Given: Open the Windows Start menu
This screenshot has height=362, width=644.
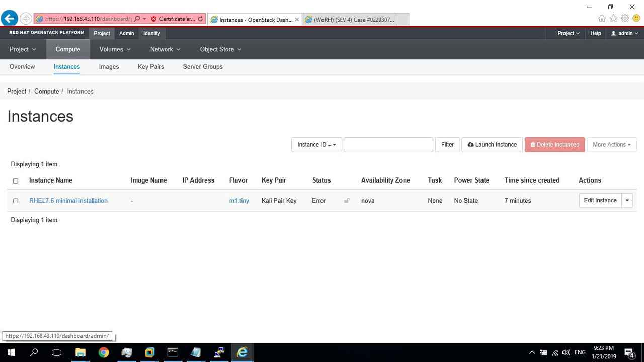Looking at the screenshot, I should click(x=11, y=352).
